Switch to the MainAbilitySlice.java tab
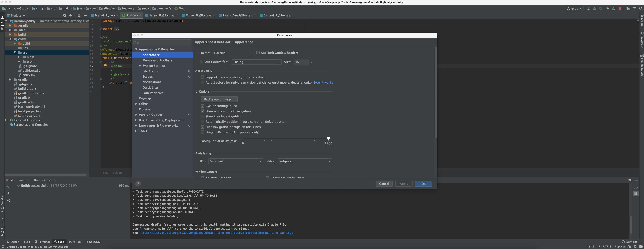644x249 pixels. 198,16
